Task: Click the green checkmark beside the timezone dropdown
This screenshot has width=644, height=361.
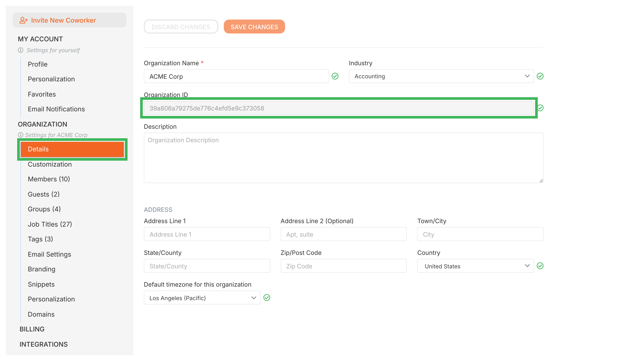Action: coord(267,297)
